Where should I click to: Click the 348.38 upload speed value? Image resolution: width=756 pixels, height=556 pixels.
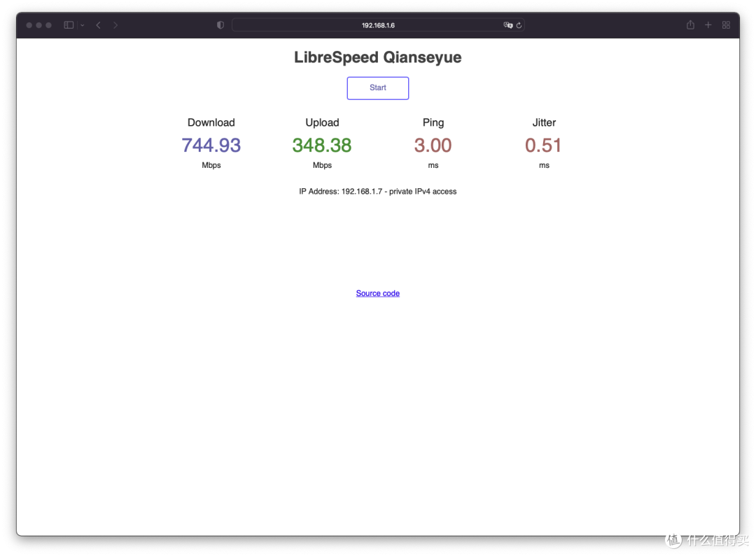322,145
